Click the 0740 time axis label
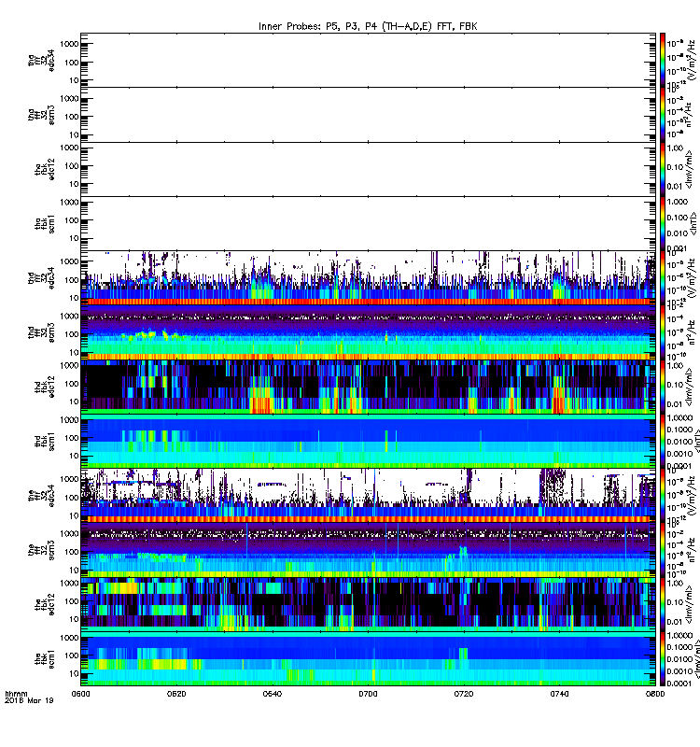700x747 pixels. click(x=559, y=694)
